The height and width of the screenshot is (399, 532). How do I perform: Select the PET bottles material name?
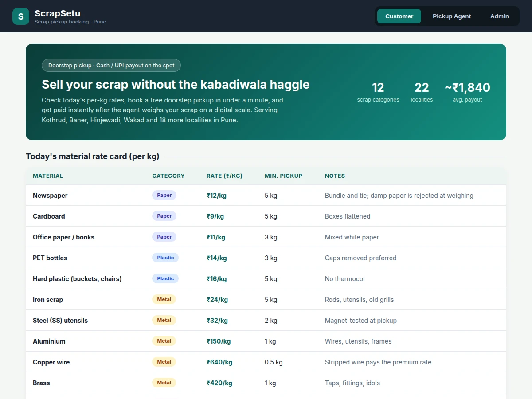click(x=50, y=258)
